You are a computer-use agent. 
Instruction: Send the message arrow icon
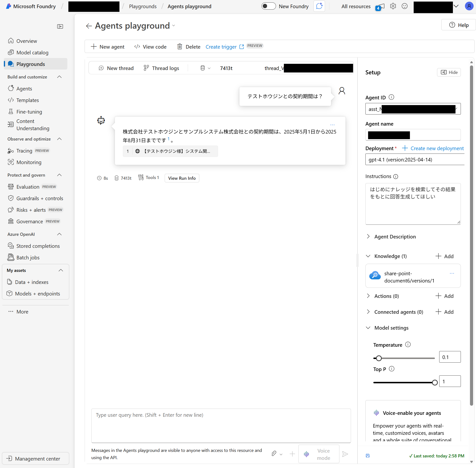(x=345, y=454)
